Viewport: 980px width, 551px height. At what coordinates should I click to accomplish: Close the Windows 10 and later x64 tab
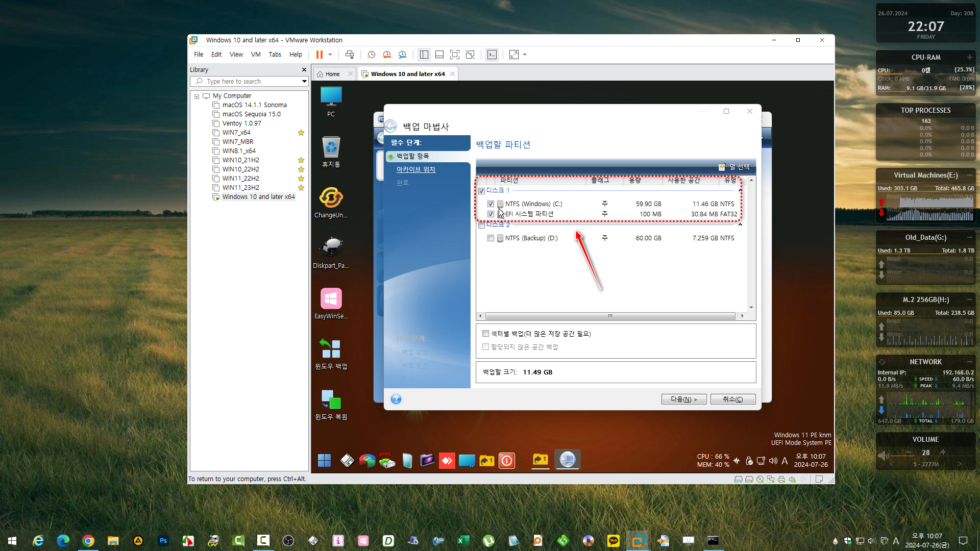point(452,74)
